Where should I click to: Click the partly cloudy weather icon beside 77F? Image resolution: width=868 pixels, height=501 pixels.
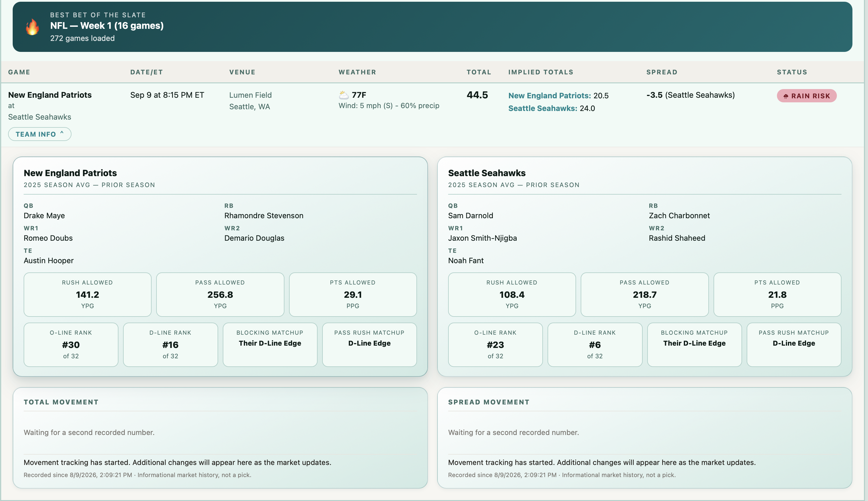344,95
